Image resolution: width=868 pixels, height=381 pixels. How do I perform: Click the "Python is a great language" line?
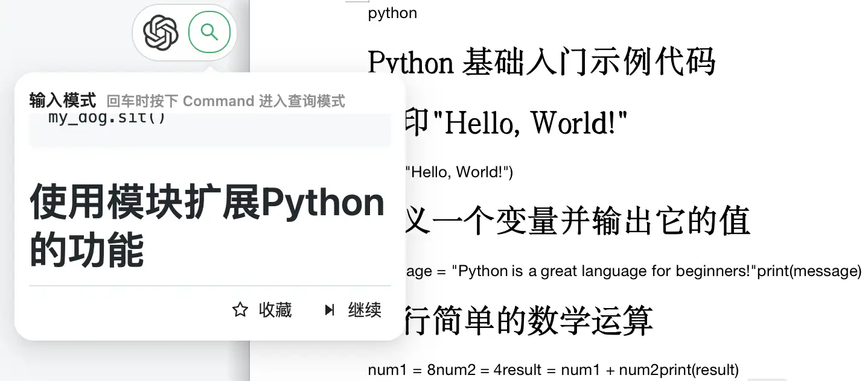pyautogui.click(x=633, y=271)
